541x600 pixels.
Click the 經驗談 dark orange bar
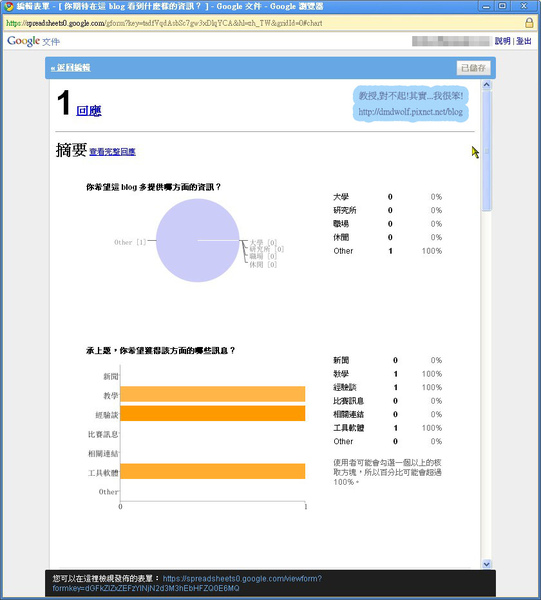(213, 413)
